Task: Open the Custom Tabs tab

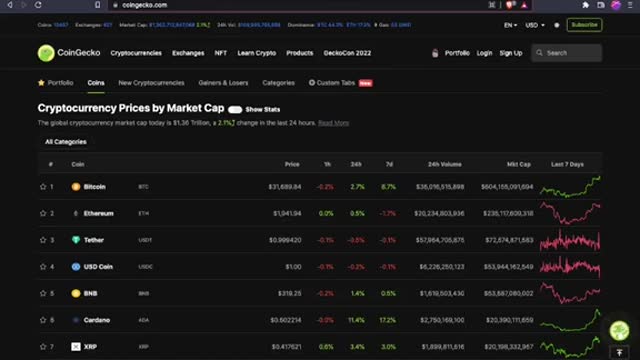Action: 340,83
